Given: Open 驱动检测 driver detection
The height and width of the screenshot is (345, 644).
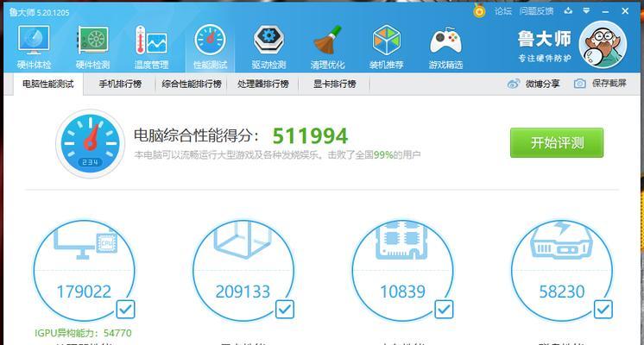Looking at the screenshot, I should coord(268,47).
